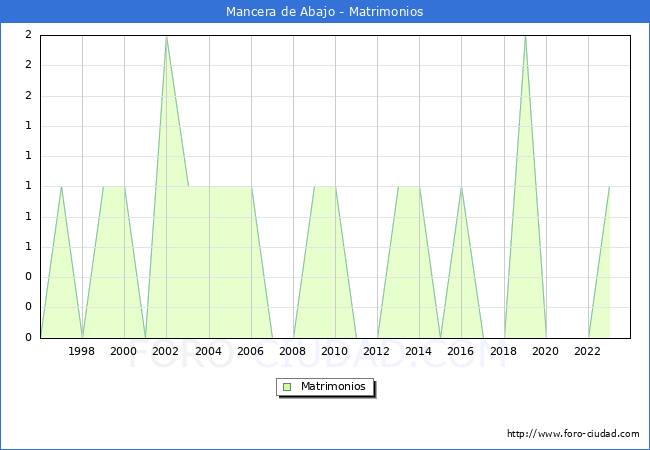Image resolution: width=650 pixels, height=450 pixels.
Task: Select the 2012 x-axis label
Action: pos(377,351)
